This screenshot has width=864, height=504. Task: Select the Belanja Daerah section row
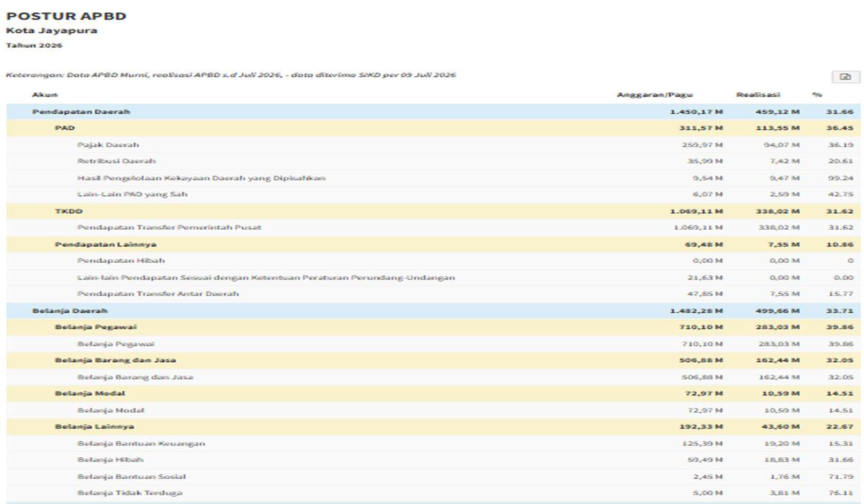[x=433, y=310]
